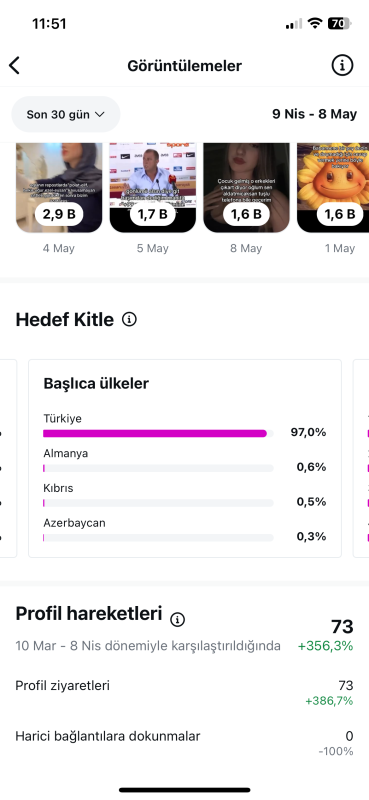Tap the 9 Nis - 8 May date range
The width and height of the screenshot is (369, 800).
[314, 114]
